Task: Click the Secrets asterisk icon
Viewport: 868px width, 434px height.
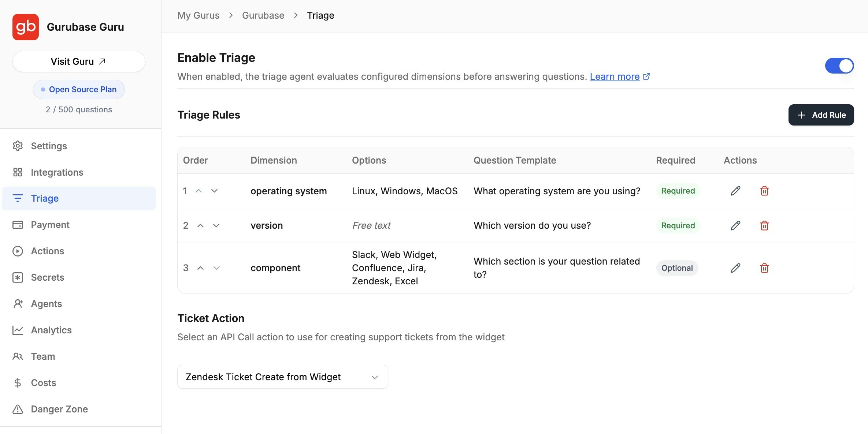Action: pos(18,277)
